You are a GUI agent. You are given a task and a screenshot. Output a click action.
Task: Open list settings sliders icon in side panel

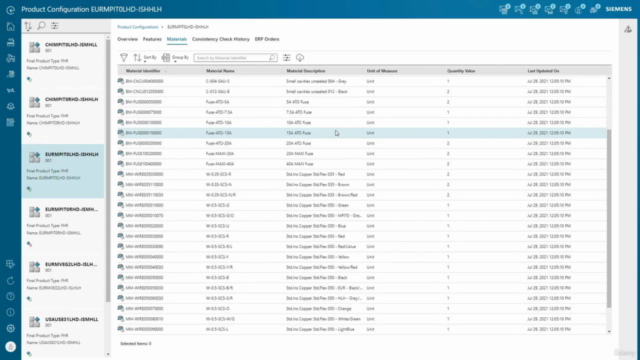[55, 26]
